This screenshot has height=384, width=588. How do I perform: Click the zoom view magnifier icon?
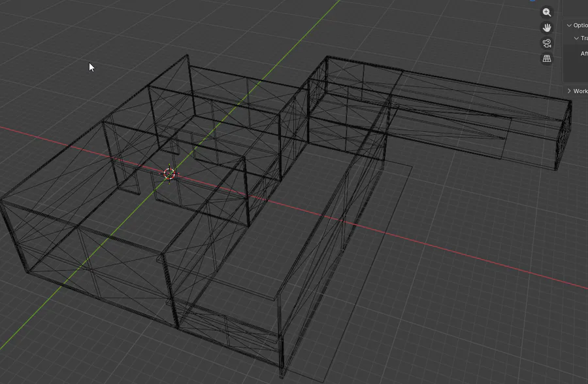pyautogui.click(x=547, y=12)
